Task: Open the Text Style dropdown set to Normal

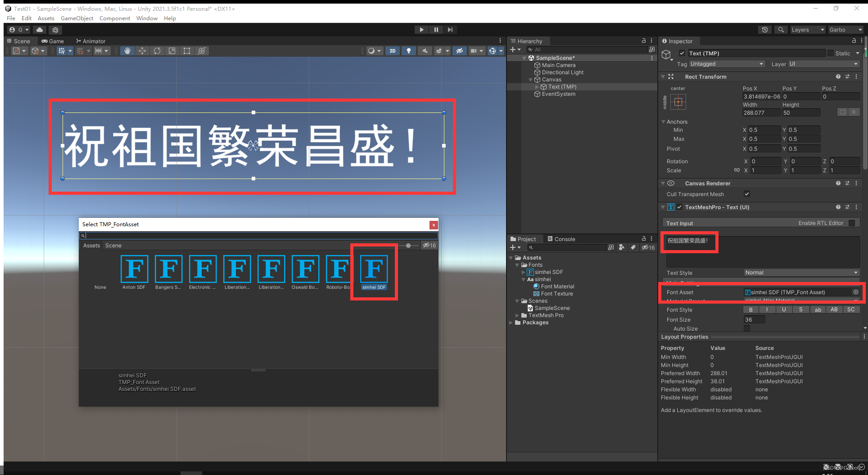Action: point(800,273)
